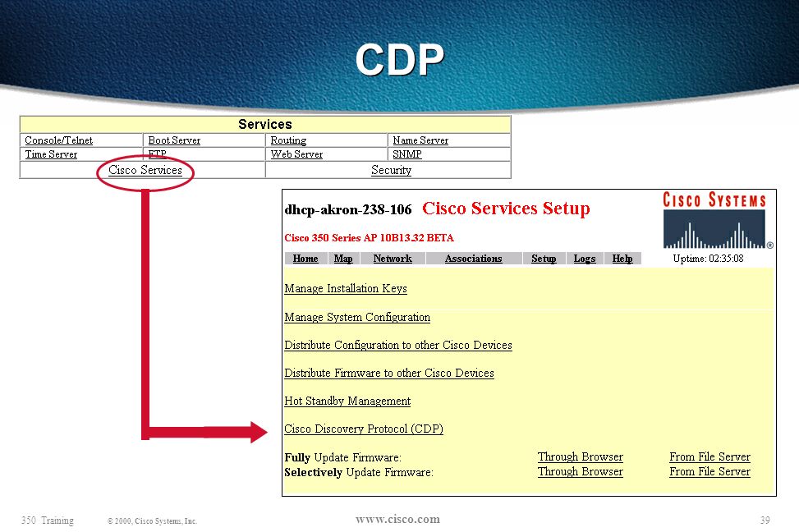
Task: Click Through Browser for Selectively Update Firmware
Action: point(581,472)
